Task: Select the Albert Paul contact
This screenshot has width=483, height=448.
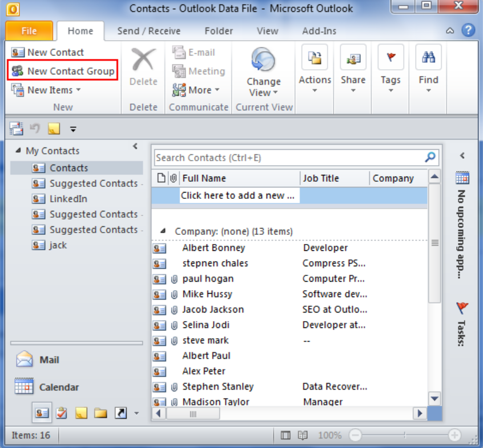Action: coord(289,356)
